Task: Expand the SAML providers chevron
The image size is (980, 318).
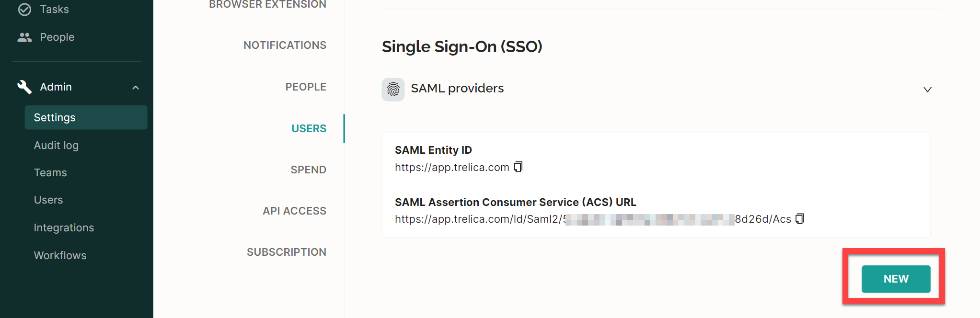Action: tap(927, 90)
